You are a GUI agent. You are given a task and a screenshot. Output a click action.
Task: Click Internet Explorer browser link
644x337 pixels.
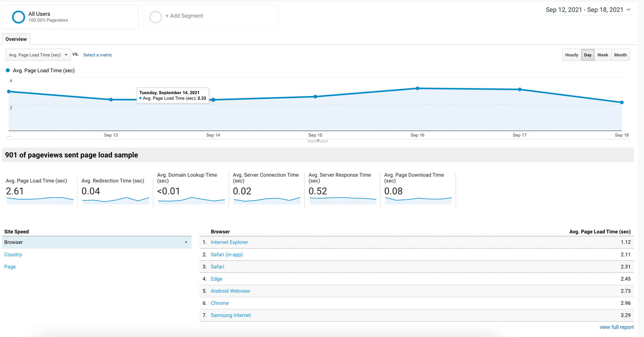229,242
